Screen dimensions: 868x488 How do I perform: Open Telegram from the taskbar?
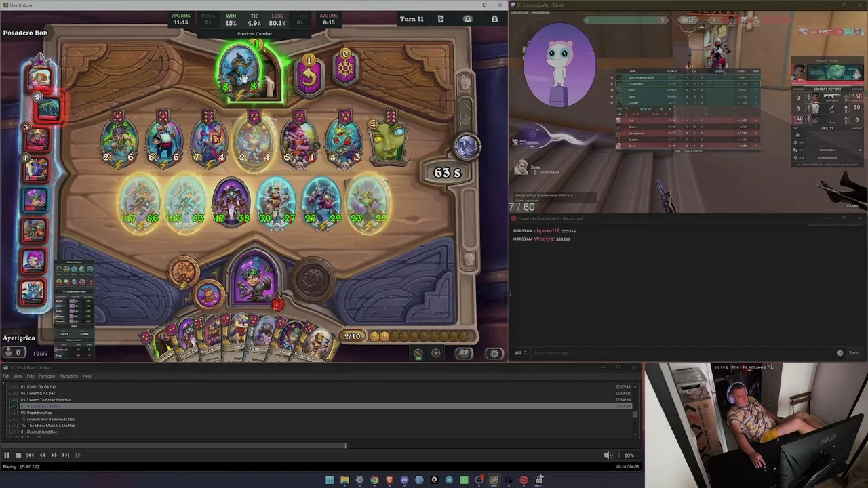449,480
